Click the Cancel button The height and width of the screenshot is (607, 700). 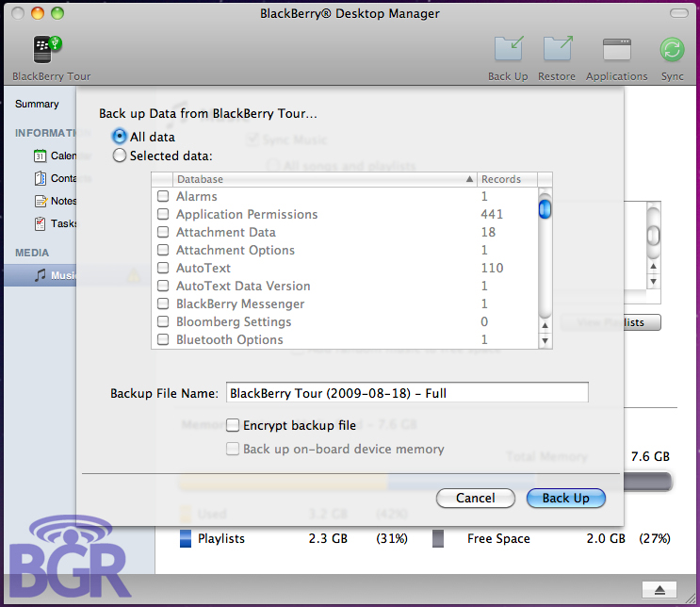click(x=476, y=498)
